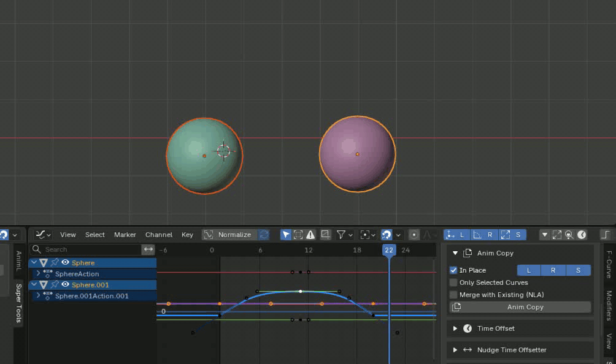This screenshot has width=616, height=364.
Task: Toggle show hidden objects icon
Action: point(298,235)
